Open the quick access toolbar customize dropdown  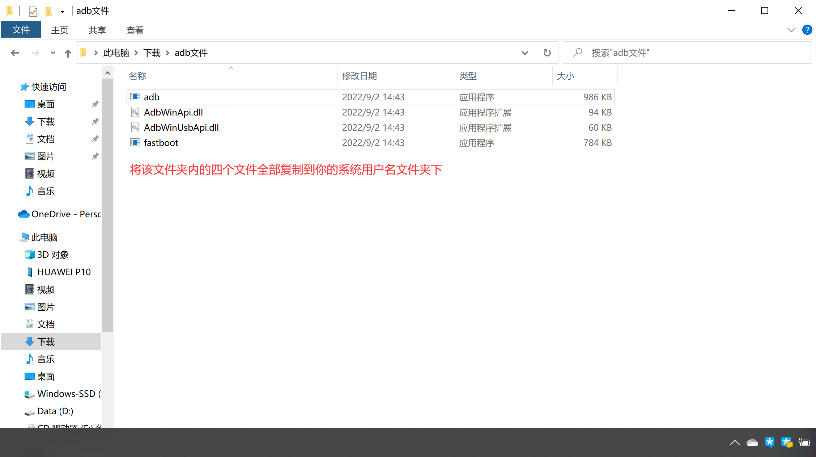[x=63, y=10]
